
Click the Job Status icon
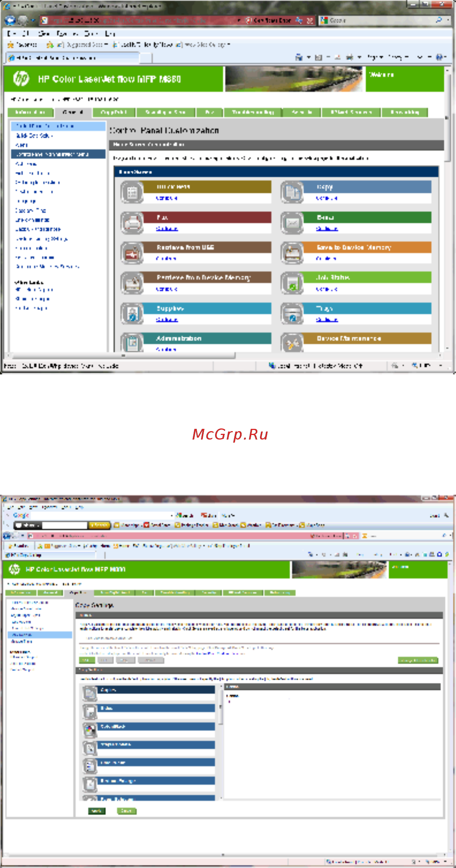[292, 283]
